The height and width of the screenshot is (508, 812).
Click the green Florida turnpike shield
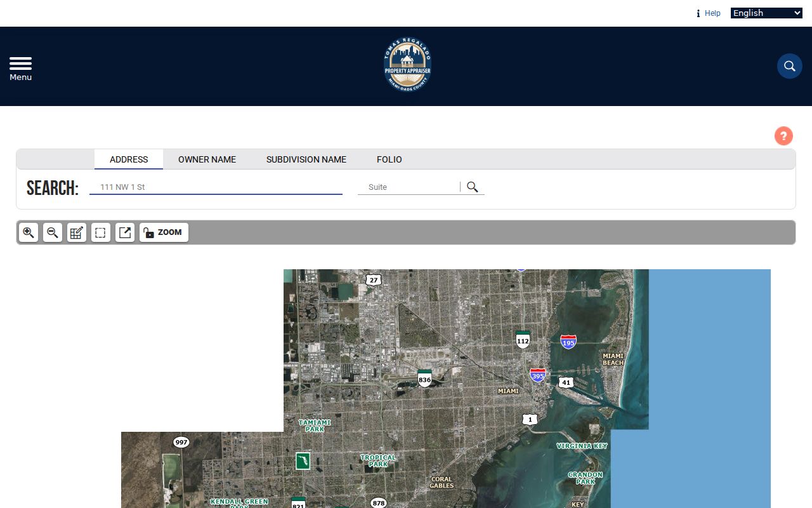pyautogui.click(x=303, y=460)
